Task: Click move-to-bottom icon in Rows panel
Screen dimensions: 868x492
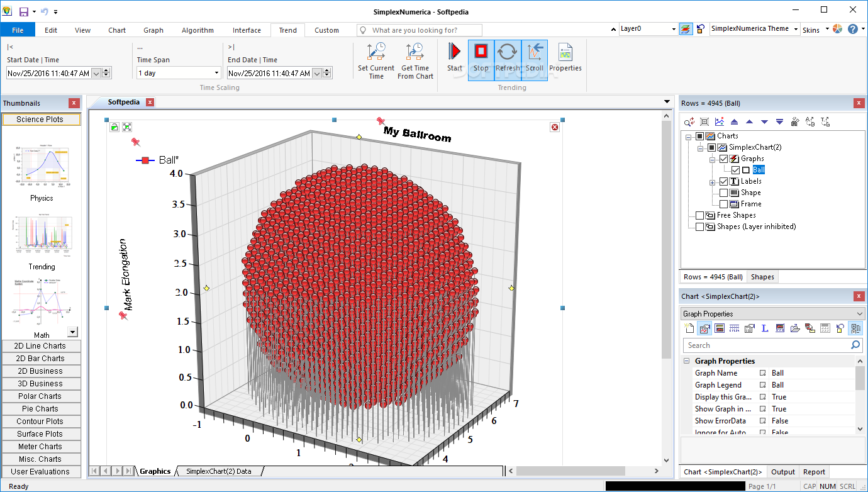Action: pyautogui.click(x=779, y=122)
